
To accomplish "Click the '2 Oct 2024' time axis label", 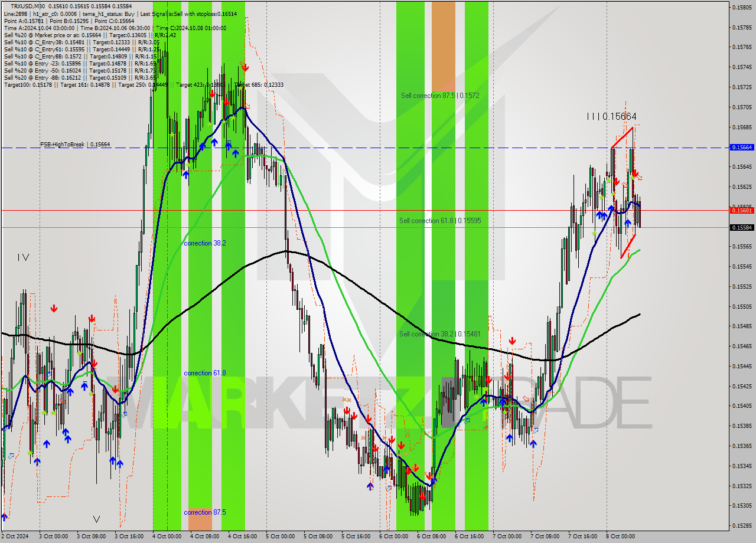I will 15,537.
